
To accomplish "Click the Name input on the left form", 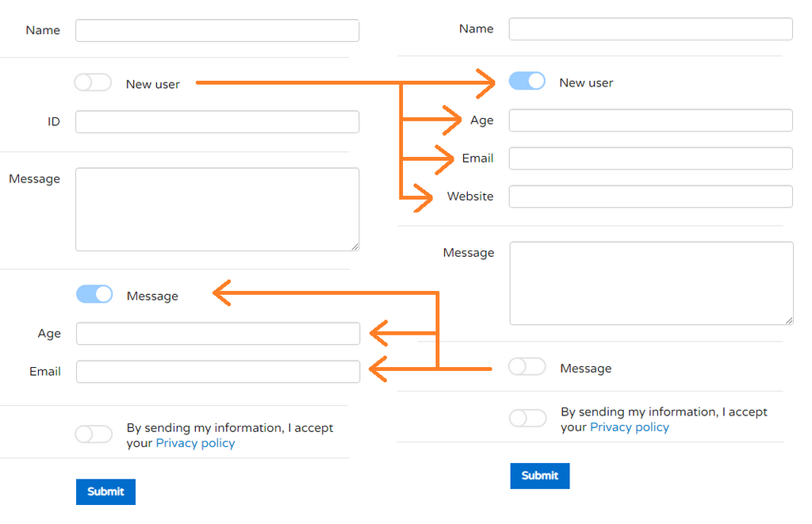I will pyautogui.click(x=216, y=30).
